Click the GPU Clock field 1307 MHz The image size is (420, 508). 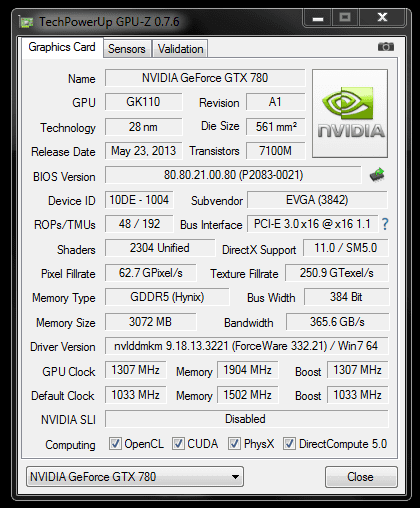(x=135, y=370)
